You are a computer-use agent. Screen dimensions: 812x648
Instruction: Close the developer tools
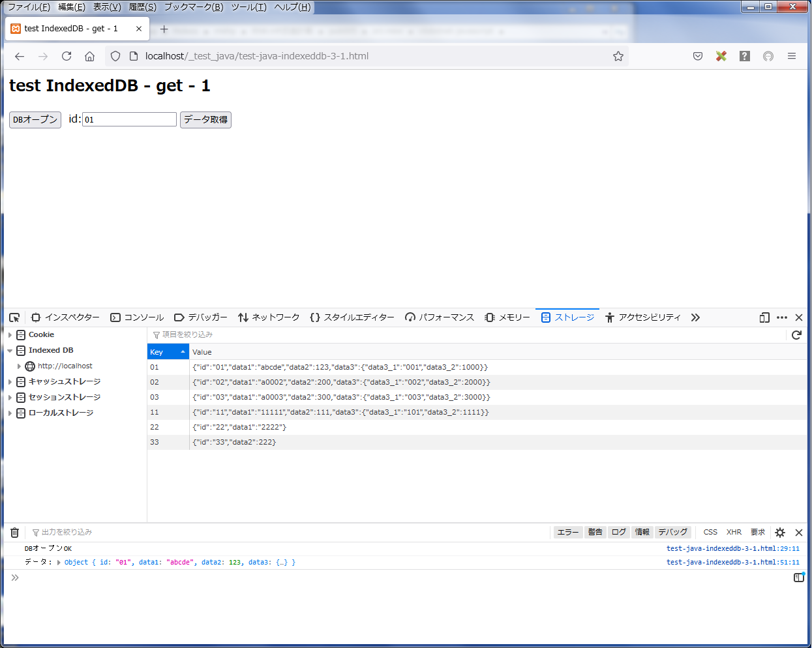click(799, 317)
